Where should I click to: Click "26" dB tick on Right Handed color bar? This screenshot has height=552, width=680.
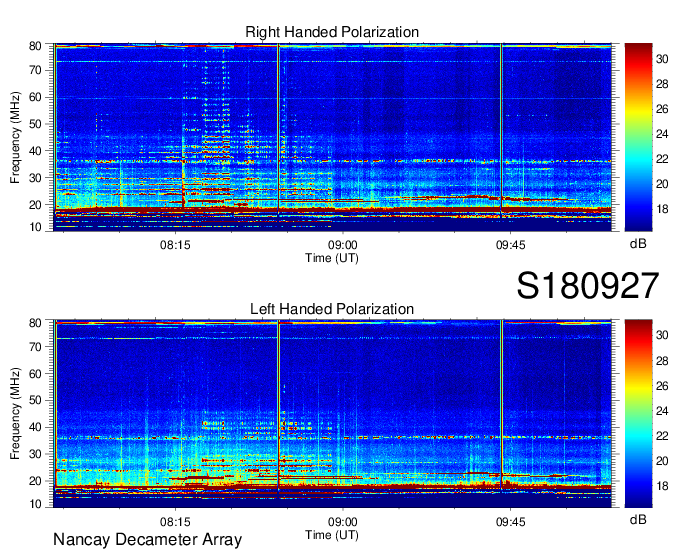click(x=662, y=109)
